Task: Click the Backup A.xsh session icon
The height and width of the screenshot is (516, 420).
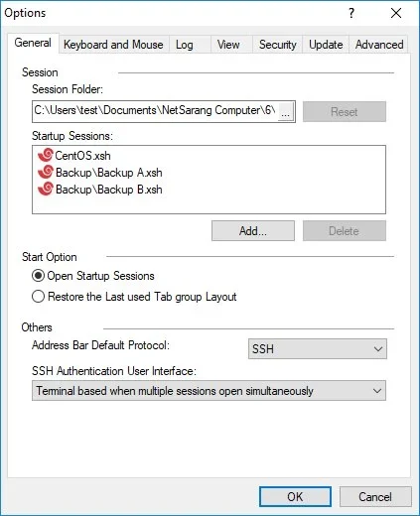Action: point(46,172)
